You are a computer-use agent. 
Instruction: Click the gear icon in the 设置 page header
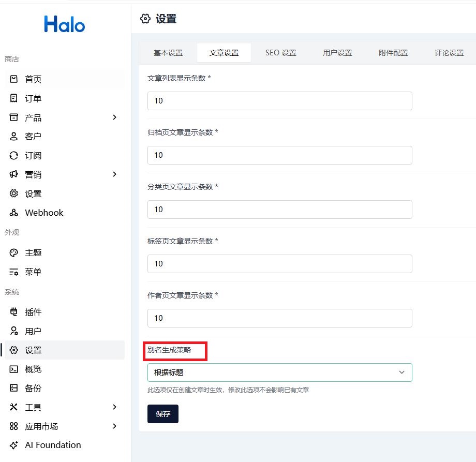[145, 19]
